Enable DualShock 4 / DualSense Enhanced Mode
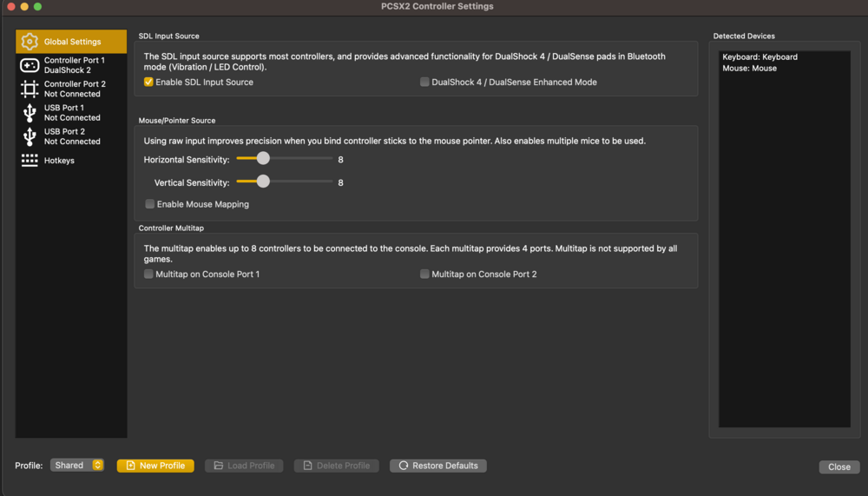The height and width of the screenshot is (496, 868). coord(424,83)
